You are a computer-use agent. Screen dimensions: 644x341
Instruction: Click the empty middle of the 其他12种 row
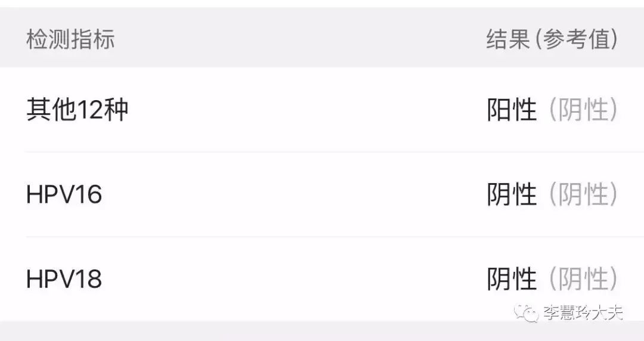(x=298, y=110)
